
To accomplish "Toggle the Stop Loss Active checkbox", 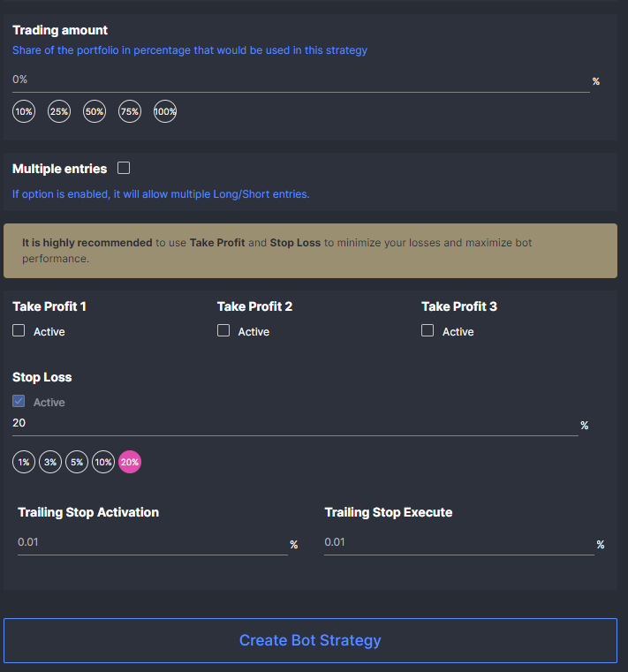I will [x=19, y=401].
